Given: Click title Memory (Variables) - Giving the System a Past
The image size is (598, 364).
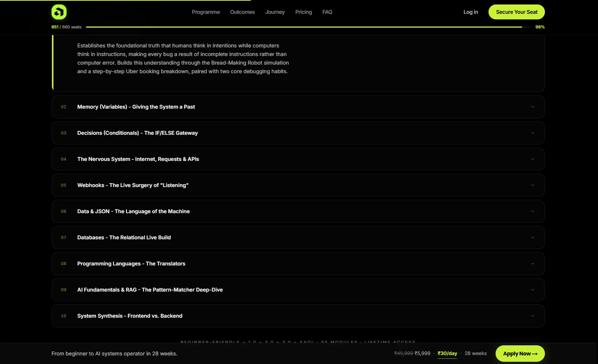Looking at the screenshot, I should pyautogui.click(x=136, y=107).
